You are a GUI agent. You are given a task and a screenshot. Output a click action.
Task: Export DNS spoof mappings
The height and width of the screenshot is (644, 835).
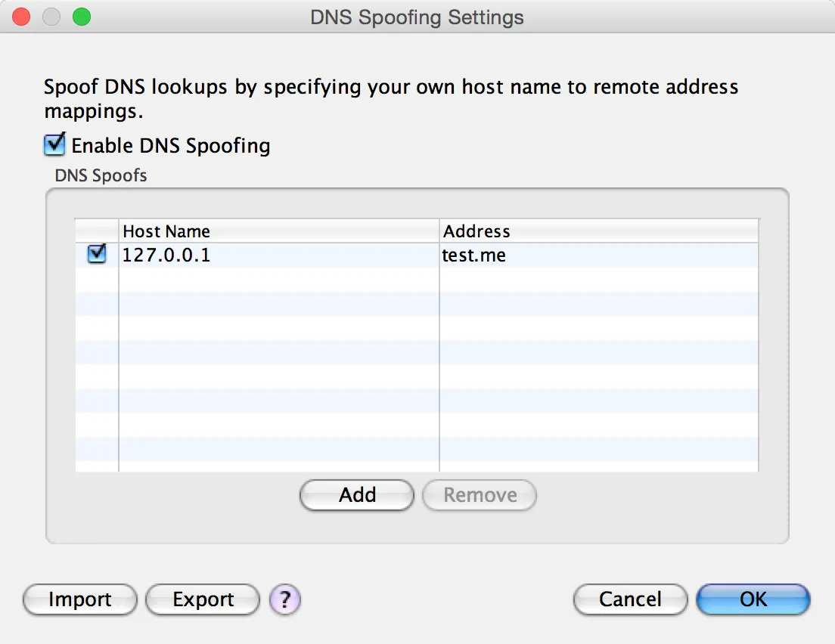tap(202, 599)
